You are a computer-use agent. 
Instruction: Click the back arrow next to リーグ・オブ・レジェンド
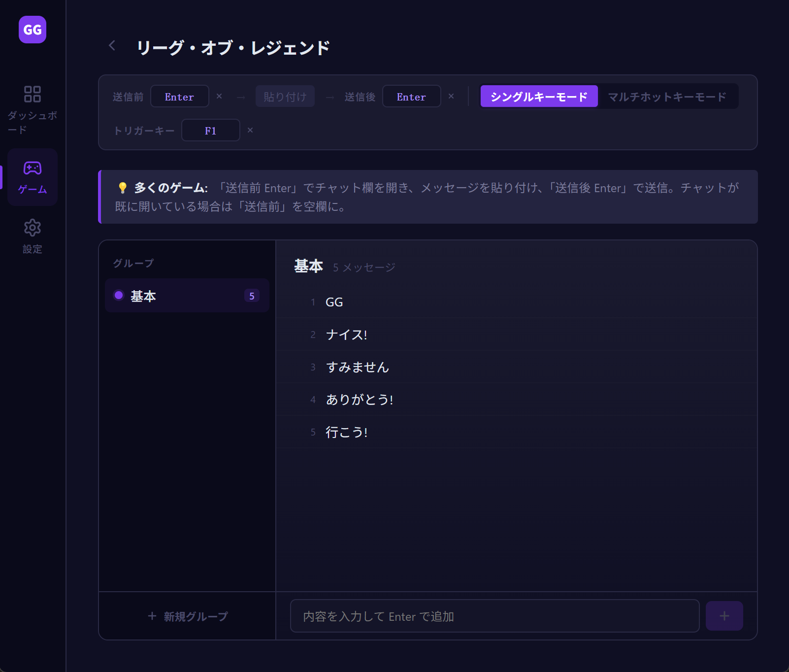coord(112,45)
